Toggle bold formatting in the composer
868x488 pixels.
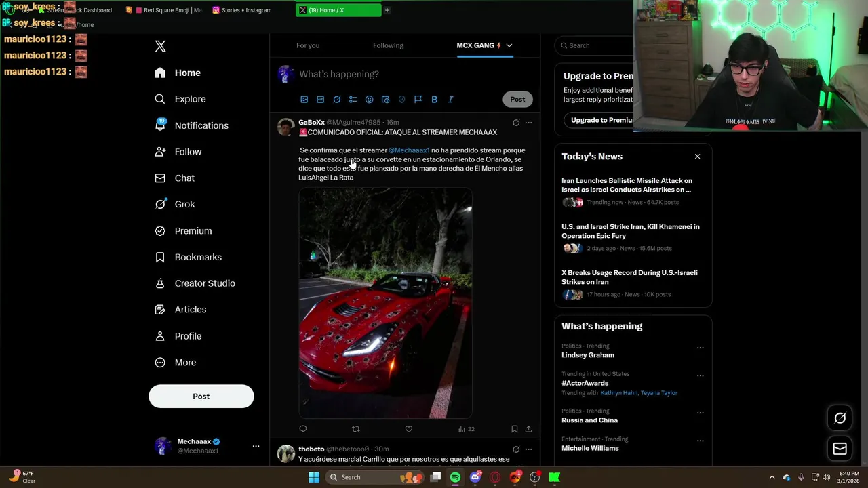[x=435, y=100]
